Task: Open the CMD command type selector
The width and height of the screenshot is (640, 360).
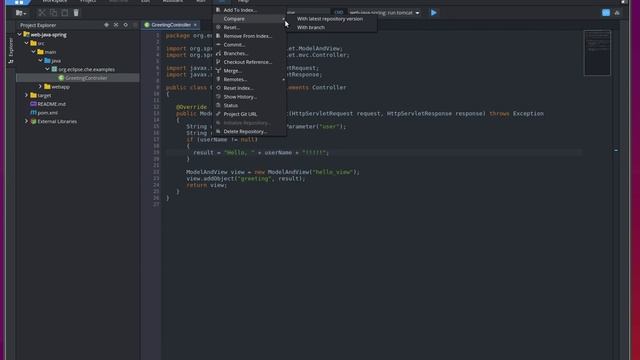Action: [339, 13]
